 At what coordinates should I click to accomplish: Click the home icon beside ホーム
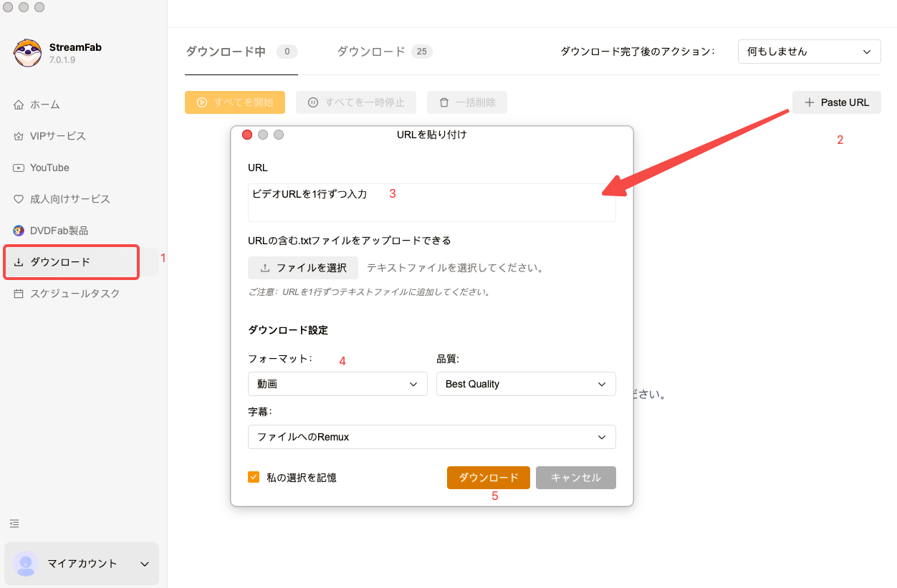click(19, 105)
